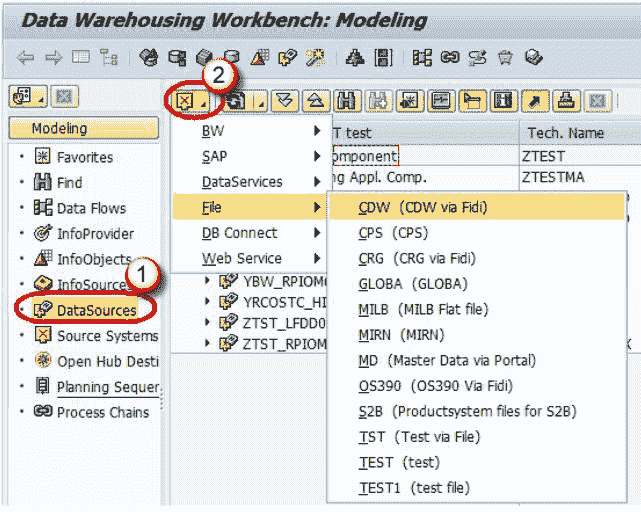The height and width of the screenshot is (512, 641).
Task: Select Open Hub Destination in Modeling list
Action: click(x=108, y=362)
